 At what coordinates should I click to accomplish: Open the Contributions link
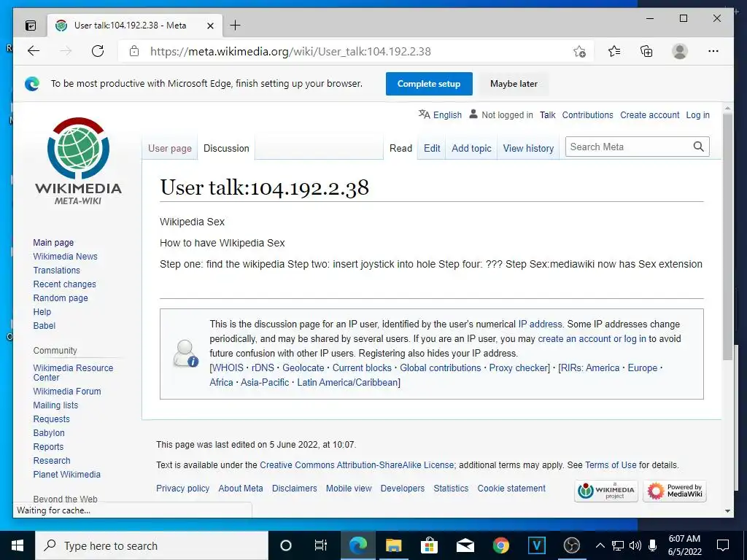point(587,114)
